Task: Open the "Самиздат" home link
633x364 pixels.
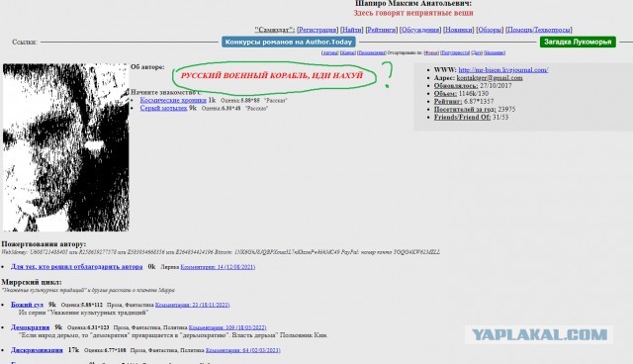Action: (274, 30)
